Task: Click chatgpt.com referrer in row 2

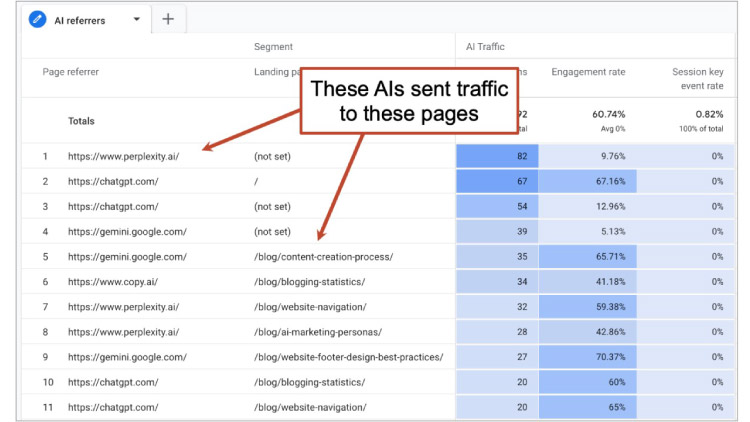Action: point(113,181)
